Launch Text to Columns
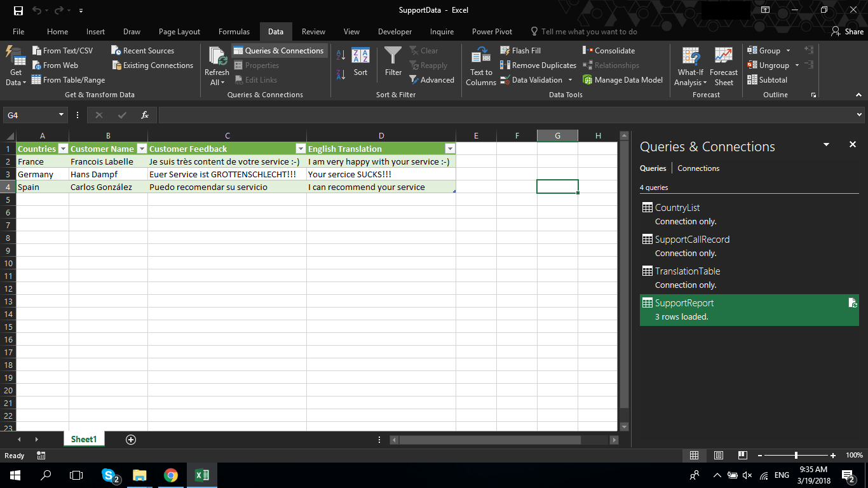Image resolution: width=868 pixels, height=488 pixels. [480, 65]
